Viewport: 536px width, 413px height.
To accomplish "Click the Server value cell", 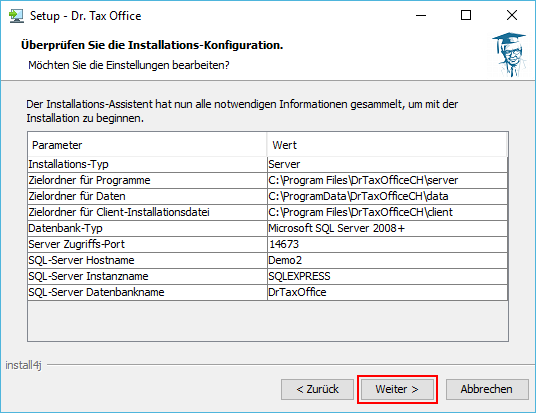I will (x=387, y=164).
